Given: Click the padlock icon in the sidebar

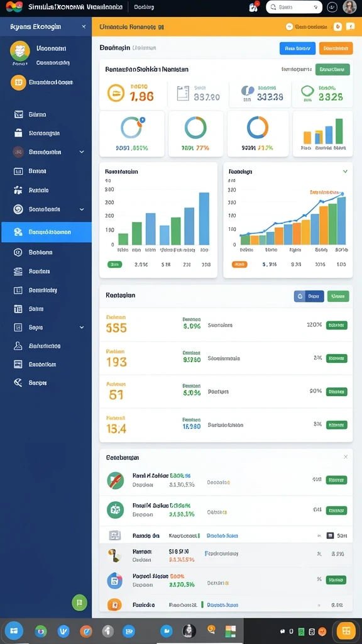Looking at the screenshot, I should (x=18, y=133).
